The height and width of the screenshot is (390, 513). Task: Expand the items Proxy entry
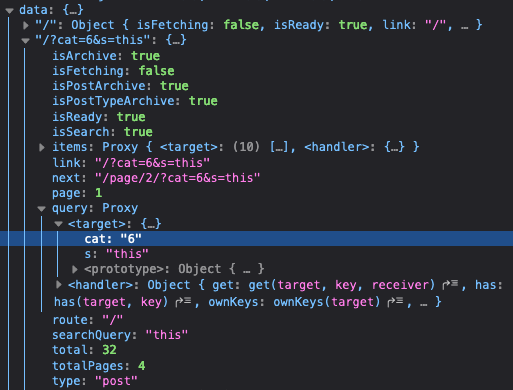coord(42,147)
